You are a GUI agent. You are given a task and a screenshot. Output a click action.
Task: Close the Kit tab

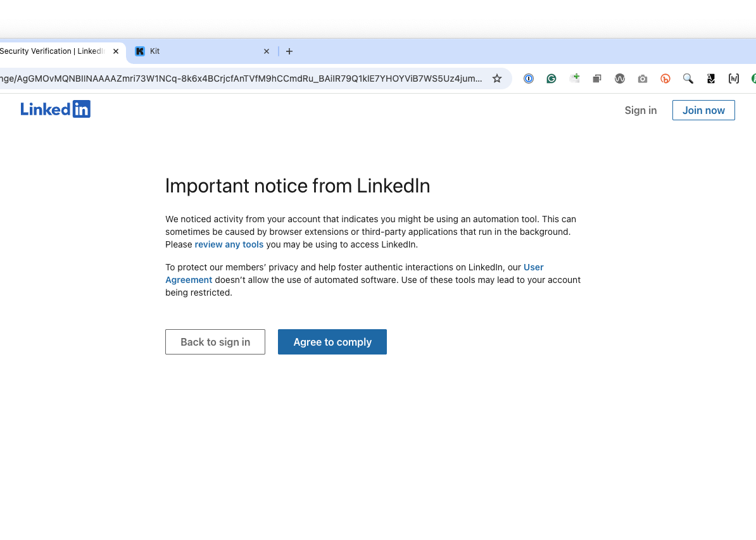(266, 51)
